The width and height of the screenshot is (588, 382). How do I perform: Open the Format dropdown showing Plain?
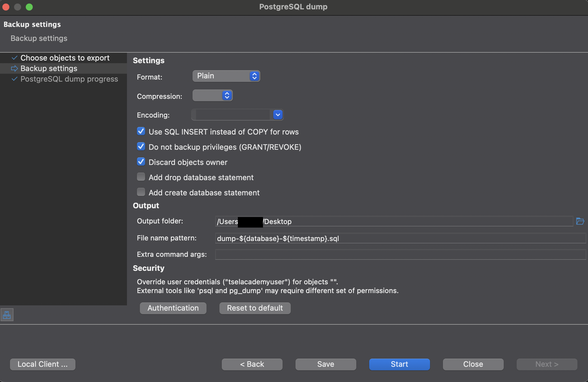click(226, 76)
